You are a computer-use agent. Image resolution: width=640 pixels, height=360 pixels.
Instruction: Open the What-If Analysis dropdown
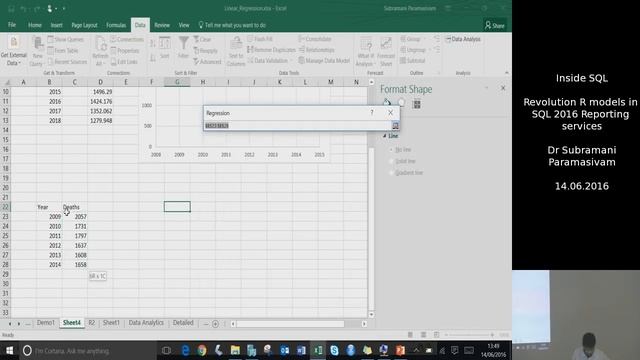365,51
